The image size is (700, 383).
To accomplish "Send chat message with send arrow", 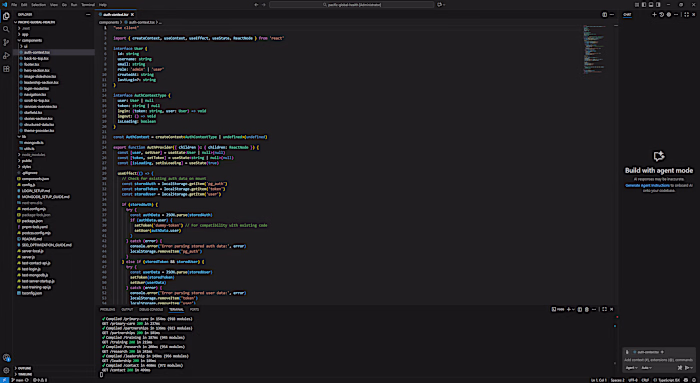I will click(687, 368).
